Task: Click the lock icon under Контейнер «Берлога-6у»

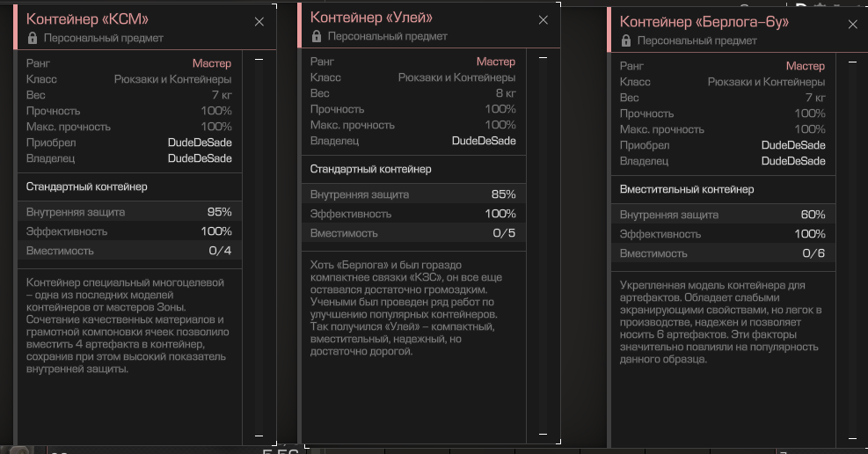Action: 626,40
